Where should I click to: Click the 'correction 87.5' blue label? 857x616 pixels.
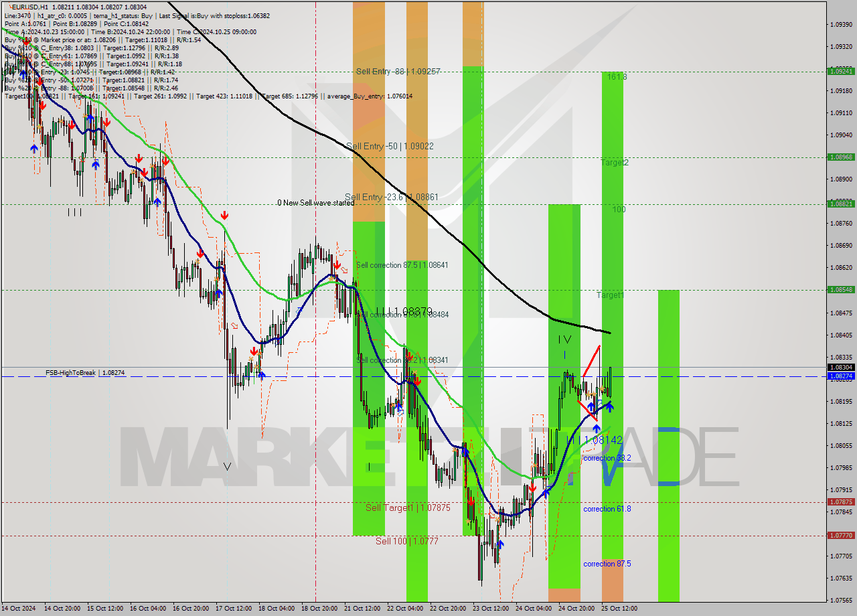(x=607, y=564)
